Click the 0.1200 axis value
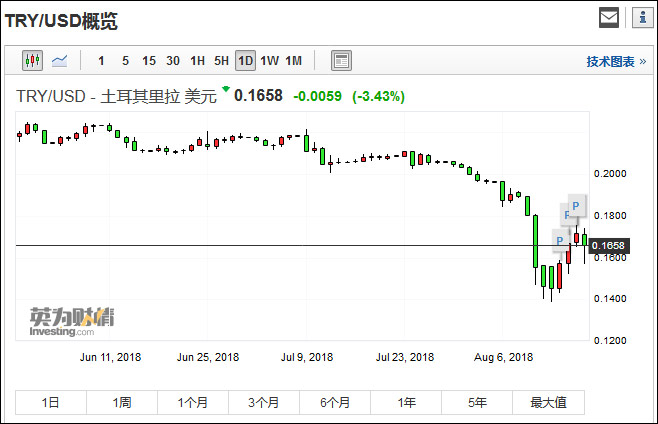658x424 pixels. click(x=610, y=340)
